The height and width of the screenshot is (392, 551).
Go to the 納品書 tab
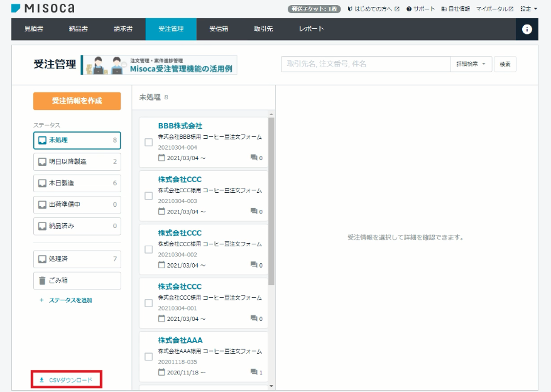79,29
